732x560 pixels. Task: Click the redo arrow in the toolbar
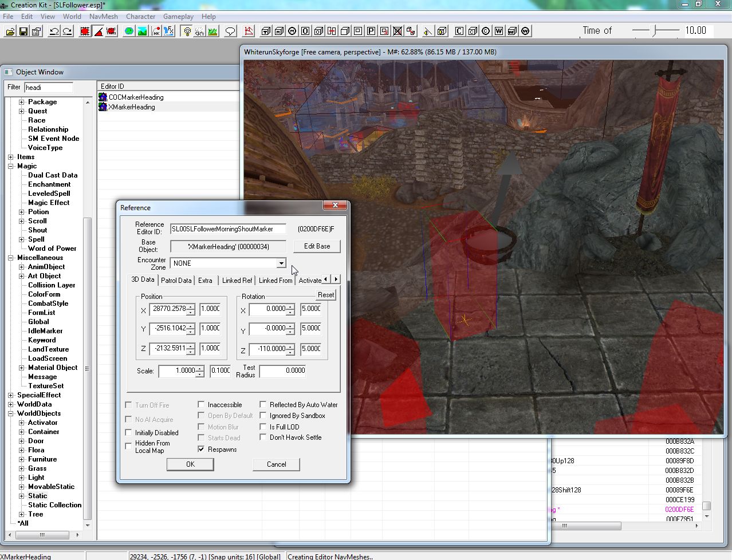point(67,31)
